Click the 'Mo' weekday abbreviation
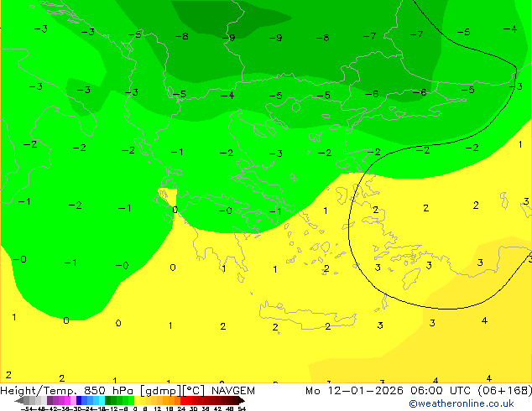The height and width of the screenshot is (411, 532). click(313, 391)
